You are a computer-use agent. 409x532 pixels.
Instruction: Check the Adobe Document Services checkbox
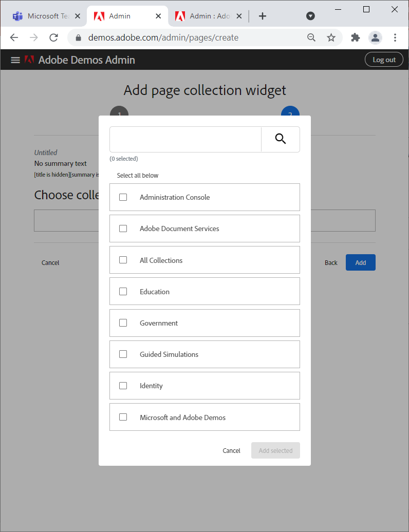click(123, 229)
